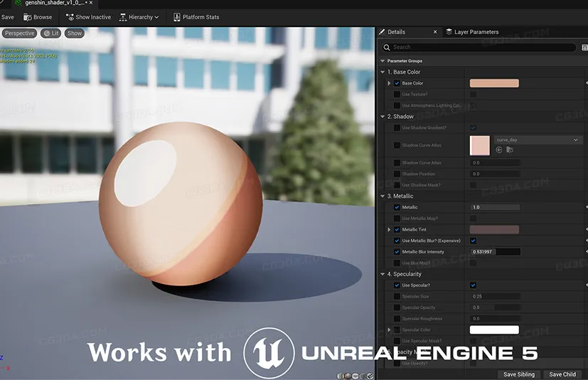Switch to the Layer Parameters tab

pos(472,32)
